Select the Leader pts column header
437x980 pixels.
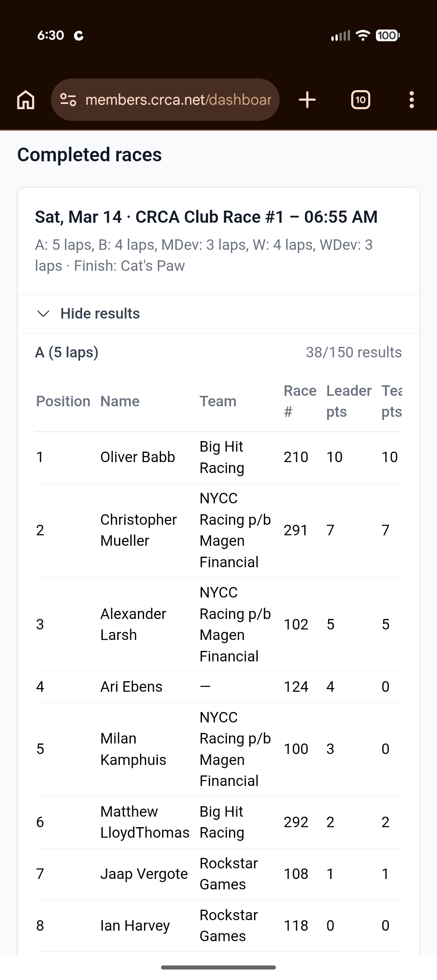pos(348,401)
